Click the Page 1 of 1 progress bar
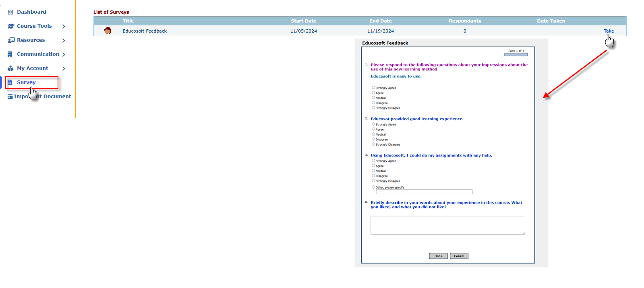 pos(516,55)
